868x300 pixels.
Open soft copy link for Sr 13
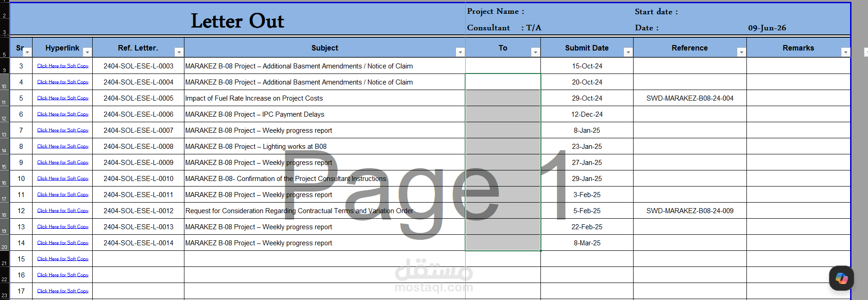[x=63, y=227]
